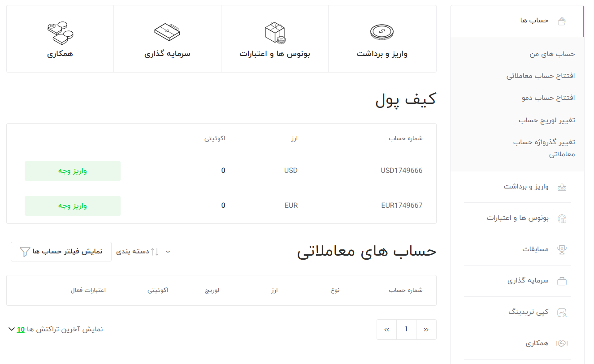Click نمایش فیلتر حساب ها button
594x364 pixels.
tap(61, 252)
